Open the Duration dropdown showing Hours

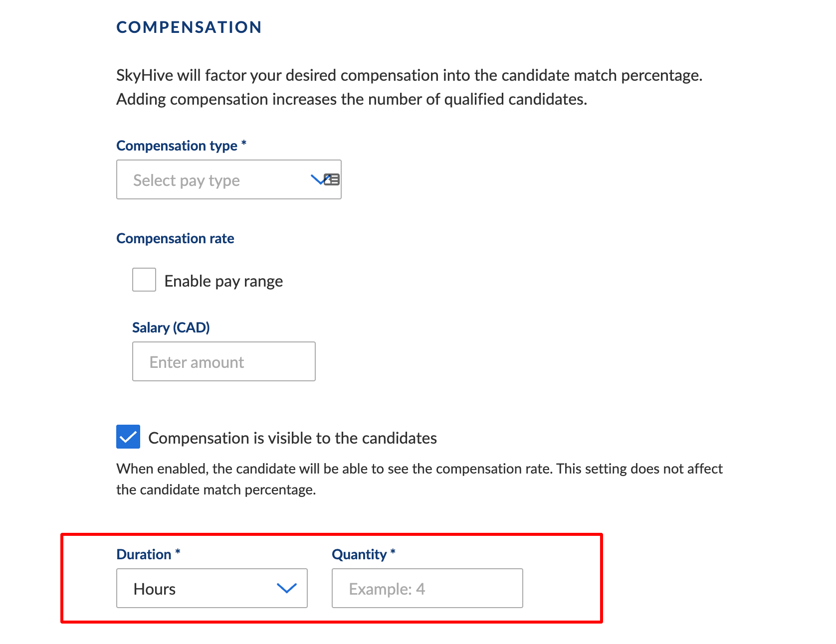point(212,588)
